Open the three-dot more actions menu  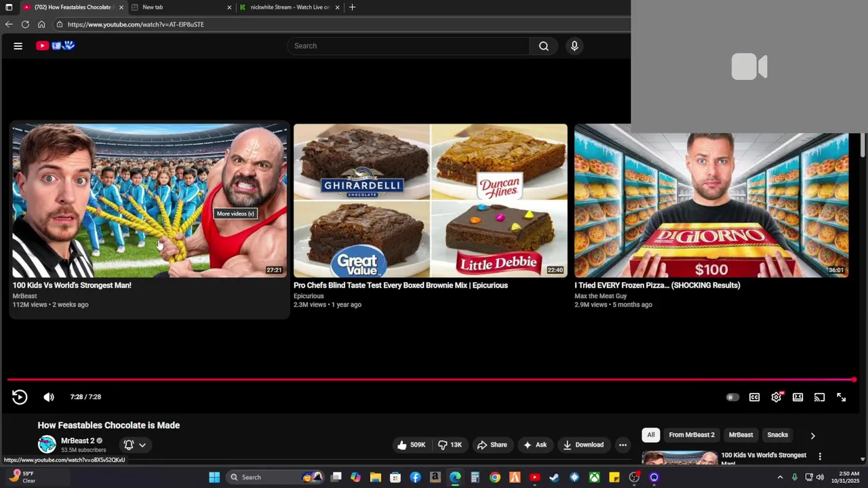click(623, 445)
